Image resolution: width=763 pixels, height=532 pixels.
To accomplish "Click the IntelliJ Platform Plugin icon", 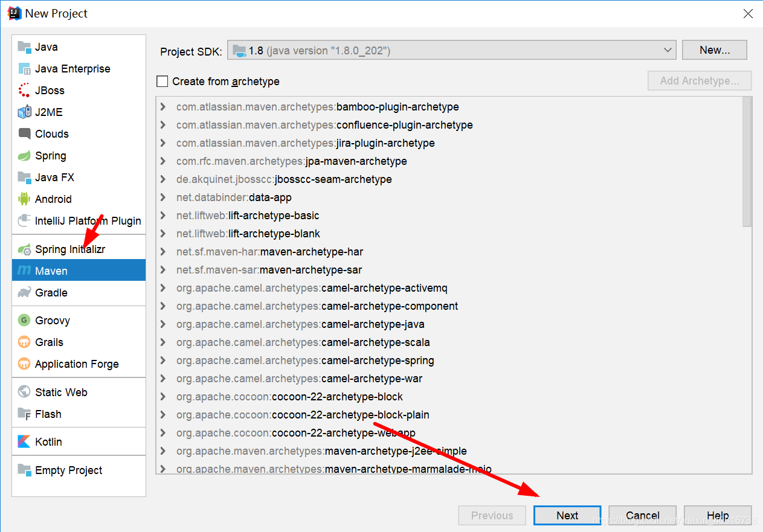I will 24,220.
